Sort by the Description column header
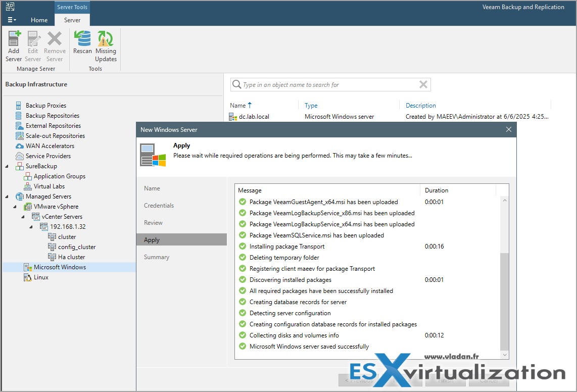The width and height of the screenshot is (577, 392). point(420,106)
